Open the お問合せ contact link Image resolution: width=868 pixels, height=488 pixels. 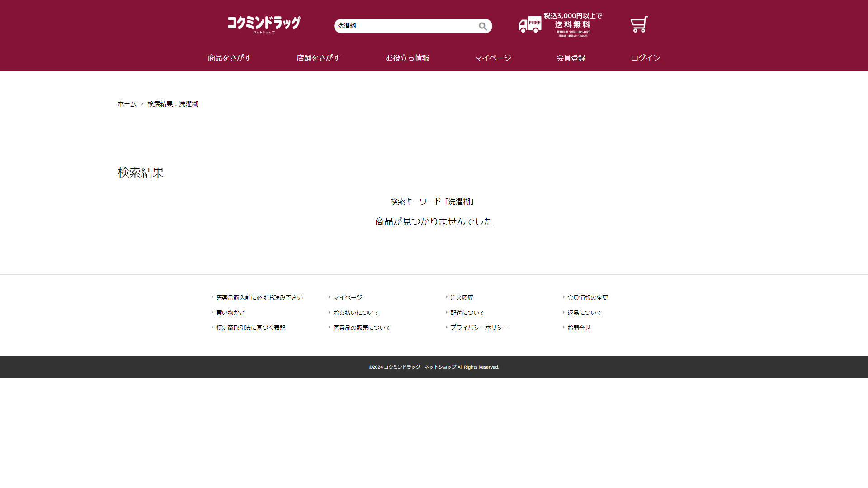pos(579,328)
